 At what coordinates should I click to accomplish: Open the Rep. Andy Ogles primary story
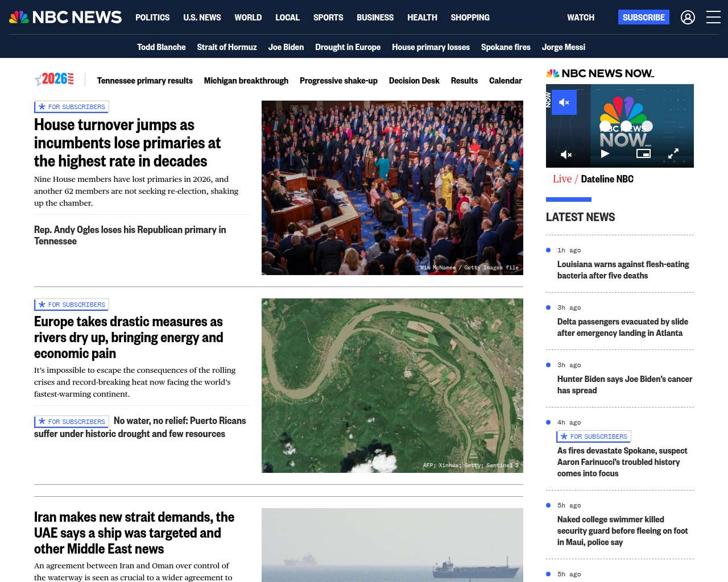pos(130,235)
